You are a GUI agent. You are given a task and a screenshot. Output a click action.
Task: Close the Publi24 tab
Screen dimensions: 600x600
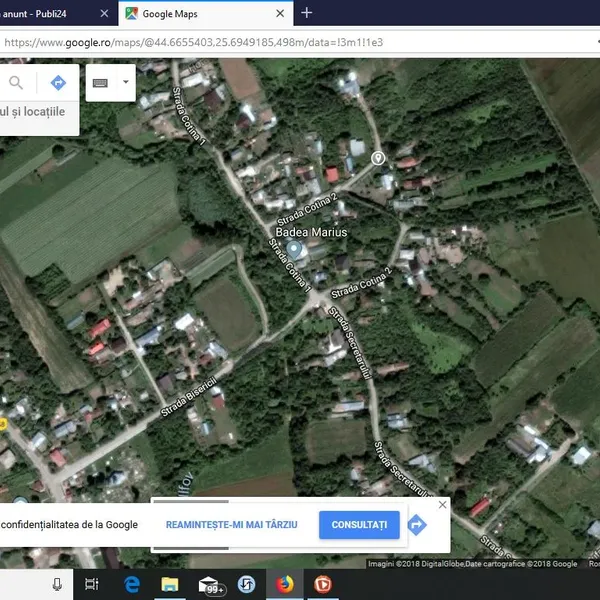104,13
